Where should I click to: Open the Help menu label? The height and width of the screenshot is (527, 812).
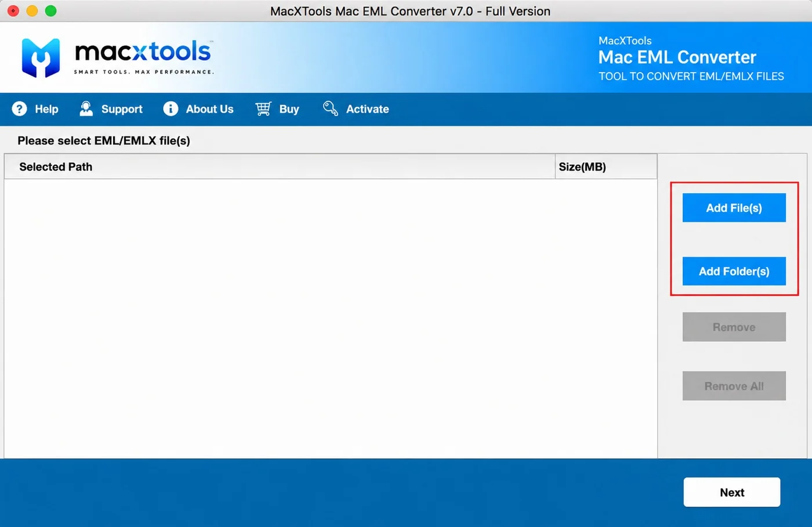46,109
